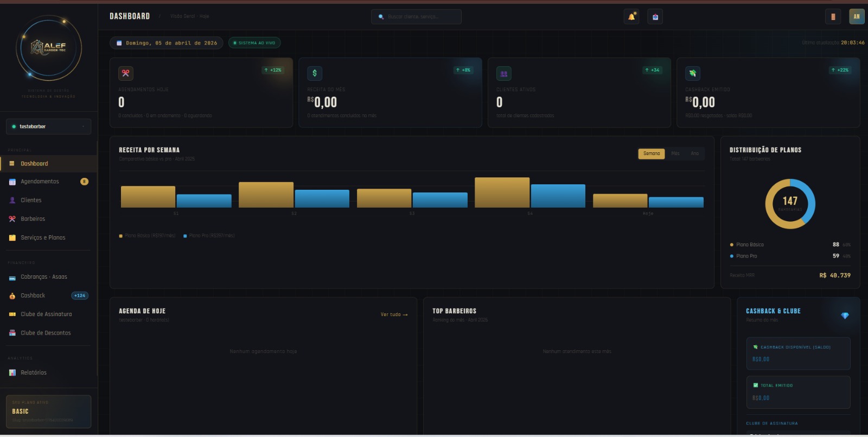Go to Clube de Assinatura page
The image size is (868, 437).
tap(46, 314)
